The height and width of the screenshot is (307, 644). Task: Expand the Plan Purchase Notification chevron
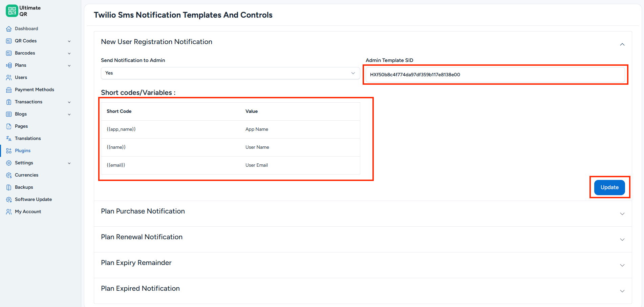[x=622, y=214]
